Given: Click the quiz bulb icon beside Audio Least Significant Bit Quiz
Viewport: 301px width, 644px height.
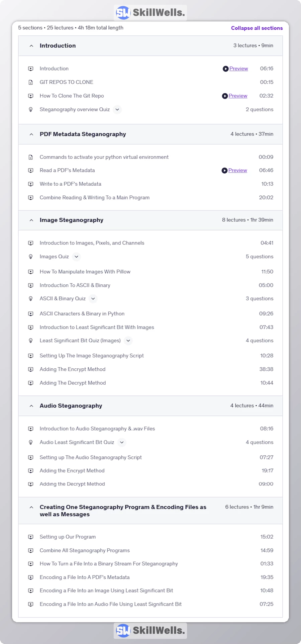Looking at the screenshot, I should [31, 442].
